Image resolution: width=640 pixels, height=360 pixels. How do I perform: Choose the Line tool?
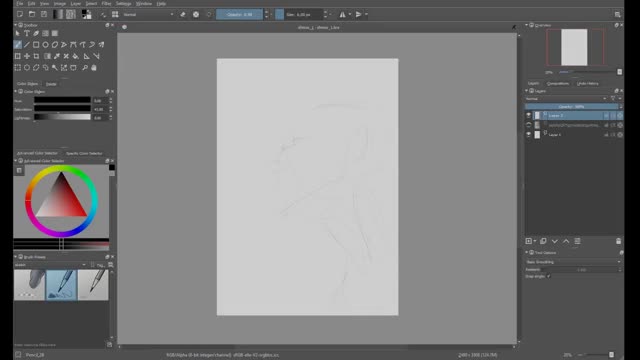tap(27, 44)
